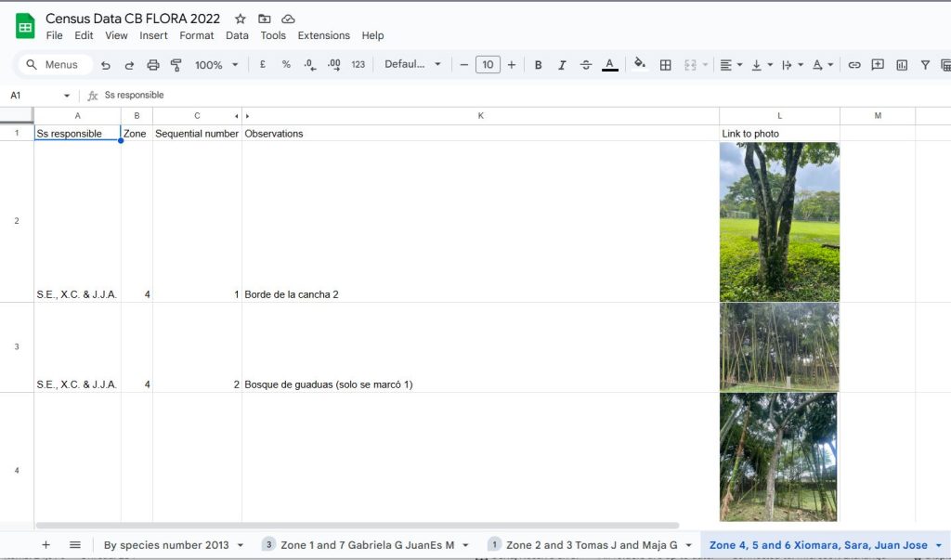951x560 pixels.
Task: Open the Extensions menu
Action: [x=323, y=35]
